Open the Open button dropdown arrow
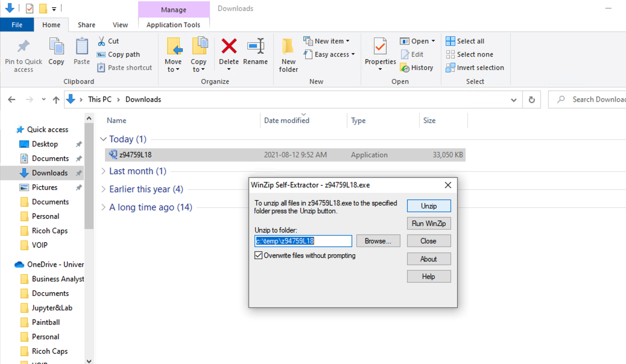 (433, 41)
